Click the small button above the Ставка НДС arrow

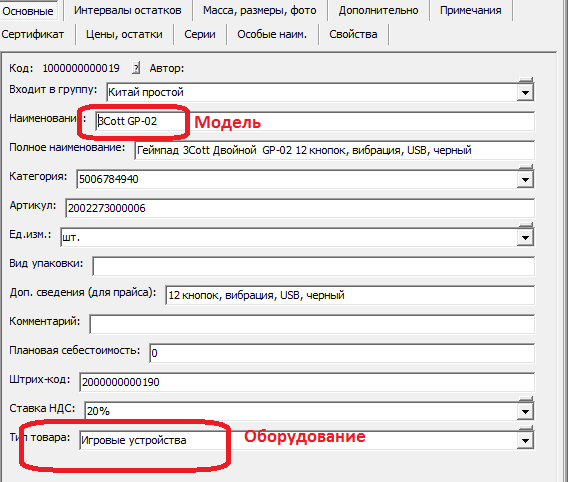pyautogui.click(x=526, y=399)
